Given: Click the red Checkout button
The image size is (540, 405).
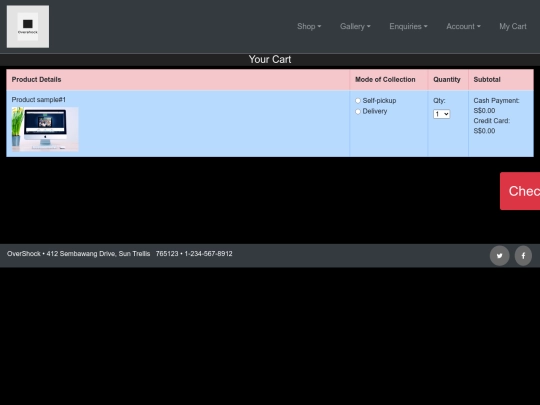Looking at the screenshot, I should pyautogui.click(x=520, y=191).
